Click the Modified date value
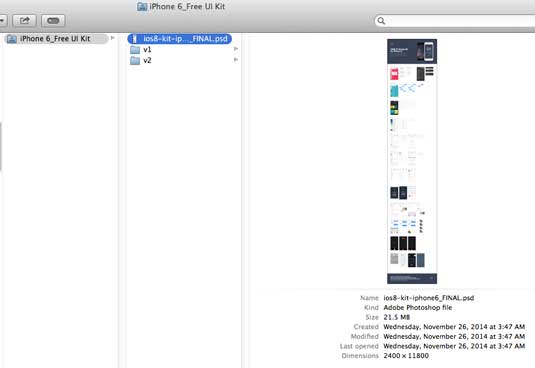 454,336
